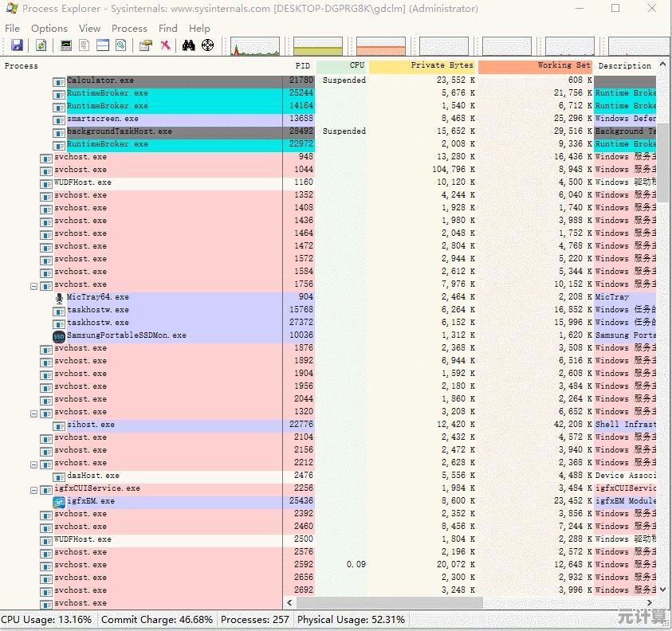The image size is (672, 631).
Task: Open Find with the binoculars icon
Action: (x=189, y=45)
